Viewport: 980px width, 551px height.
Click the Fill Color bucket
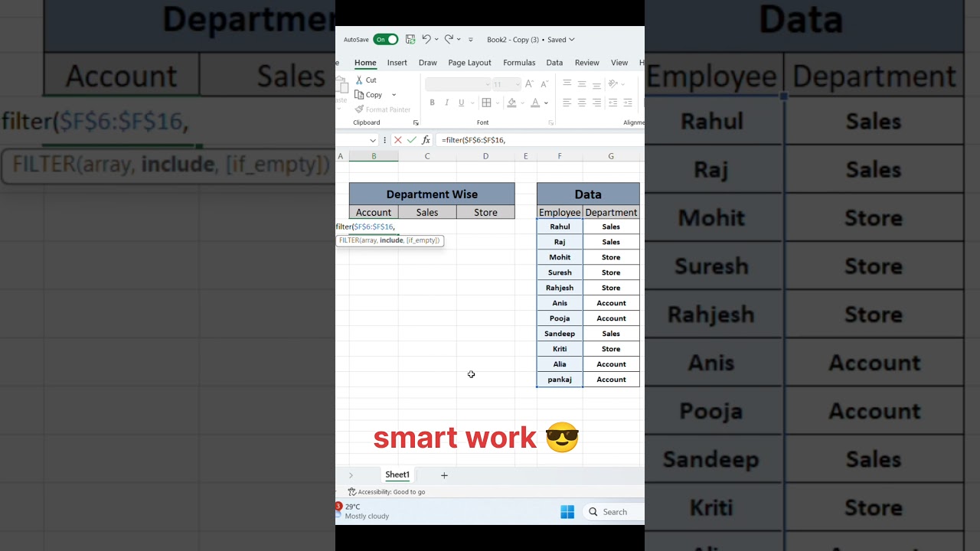coord(511,103)
